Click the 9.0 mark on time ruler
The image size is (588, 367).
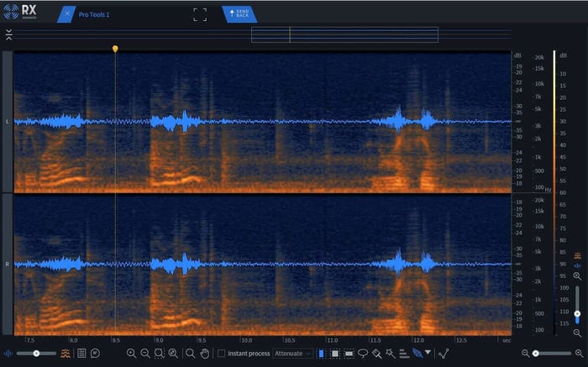(160, 340)
